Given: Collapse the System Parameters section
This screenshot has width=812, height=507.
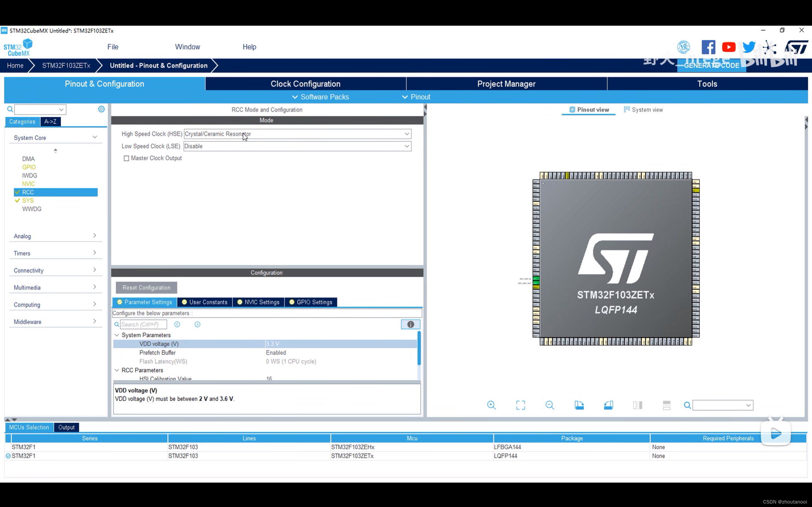Looking at the screenshot, I should coord(117,335).
